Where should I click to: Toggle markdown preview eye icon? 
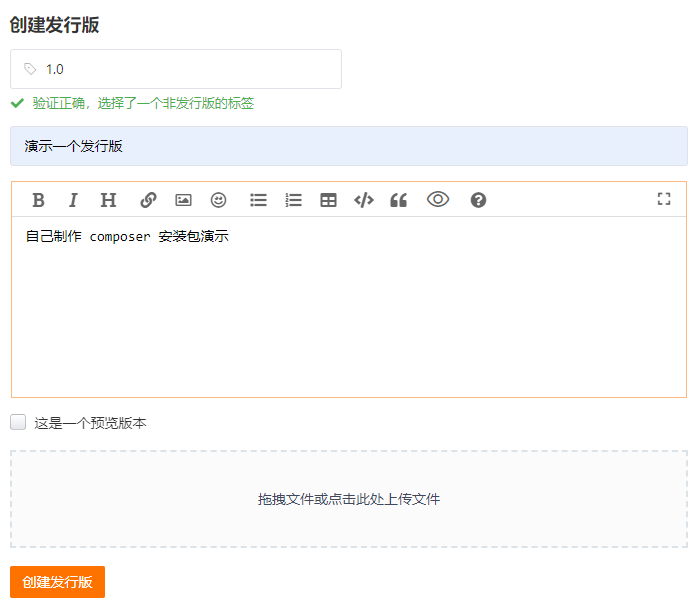(438, 199)
